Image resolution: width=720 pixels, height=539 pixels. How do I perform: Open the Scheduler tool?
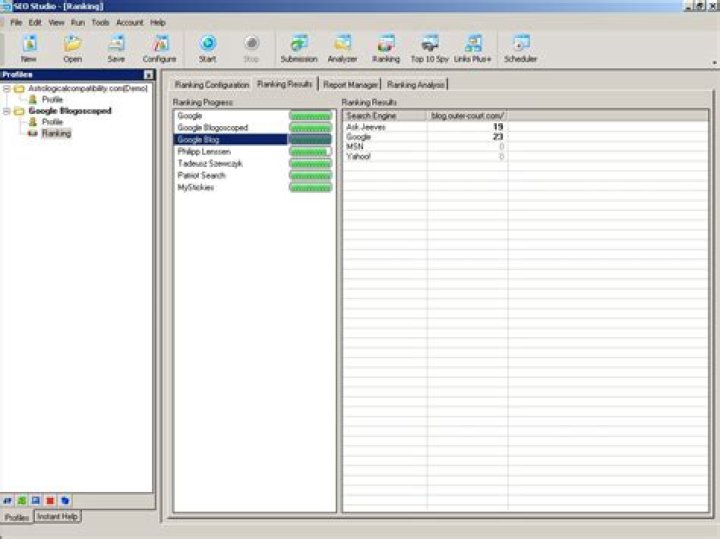520,48
